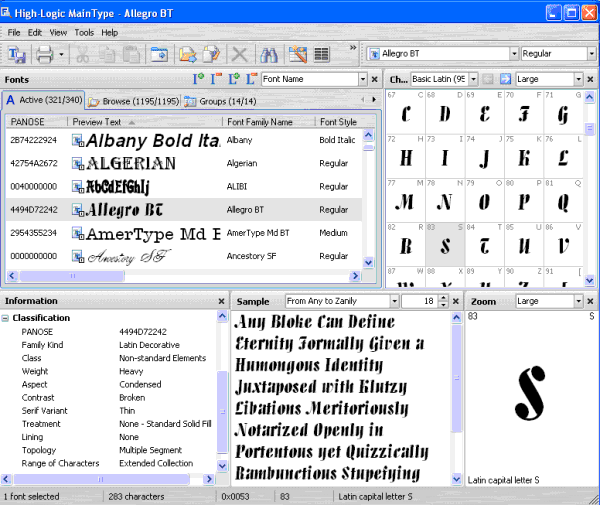The height and width of the screenshot is (505, 600).
Task: Close the Sample panel
Action: 456,301
